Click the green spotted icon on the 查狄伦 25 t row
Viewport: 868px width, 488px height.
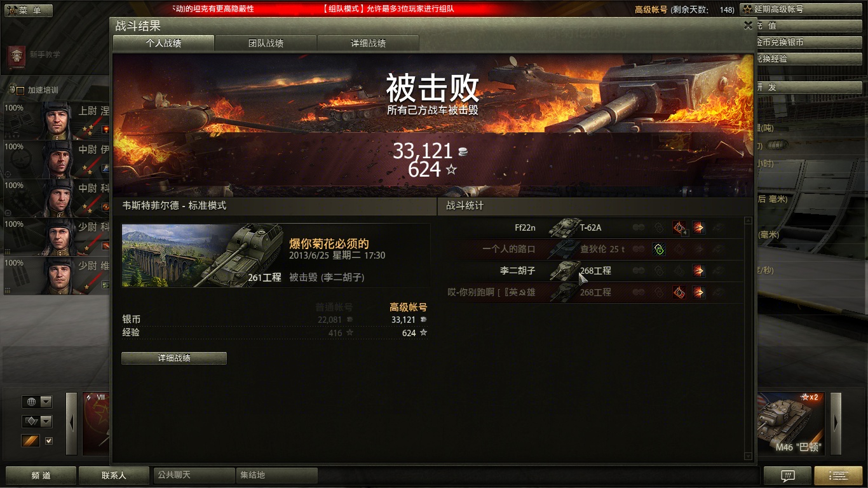click(x=659, y=249)
